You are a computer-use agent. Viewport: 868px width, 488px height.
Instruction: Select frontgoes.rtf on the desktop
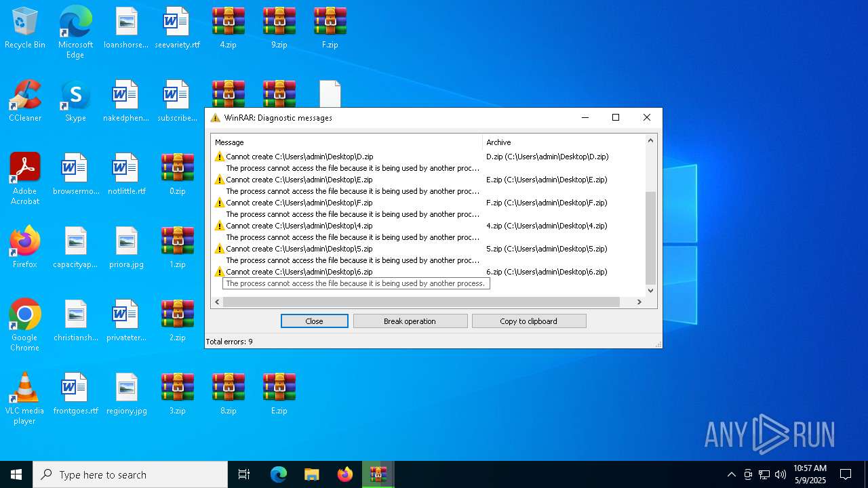(75, 394)
